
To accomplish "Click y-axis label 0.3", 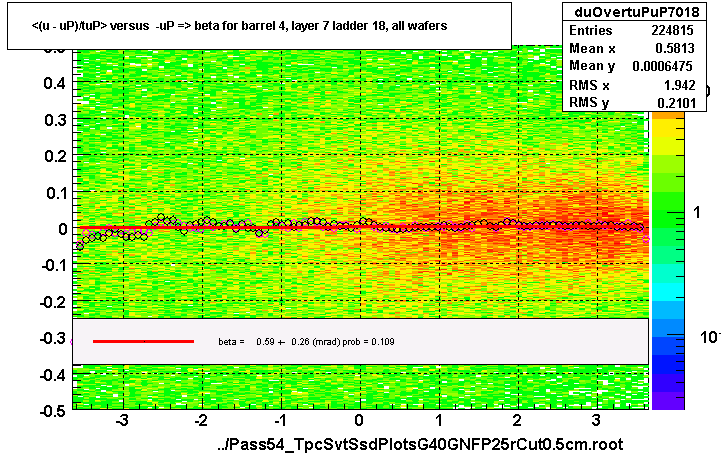I will click(55, 120).
